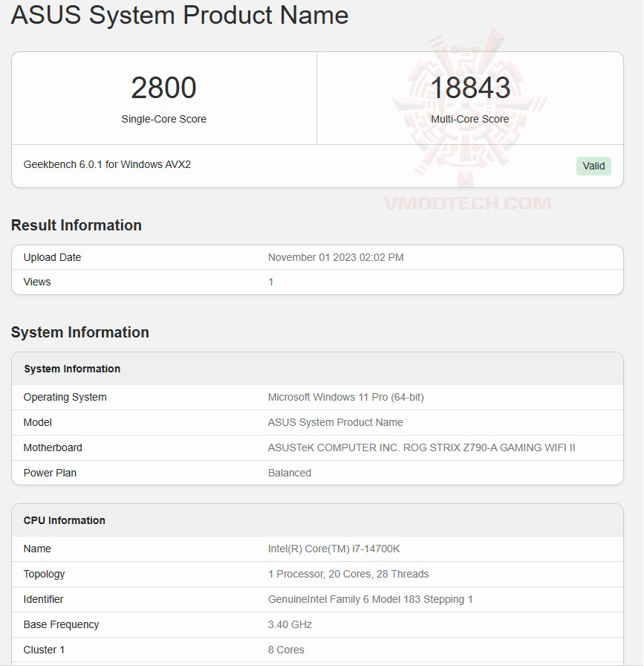Click the Identifier value GenuineIntel Family 6
The image size is (644, 666).
coord(370,599)
